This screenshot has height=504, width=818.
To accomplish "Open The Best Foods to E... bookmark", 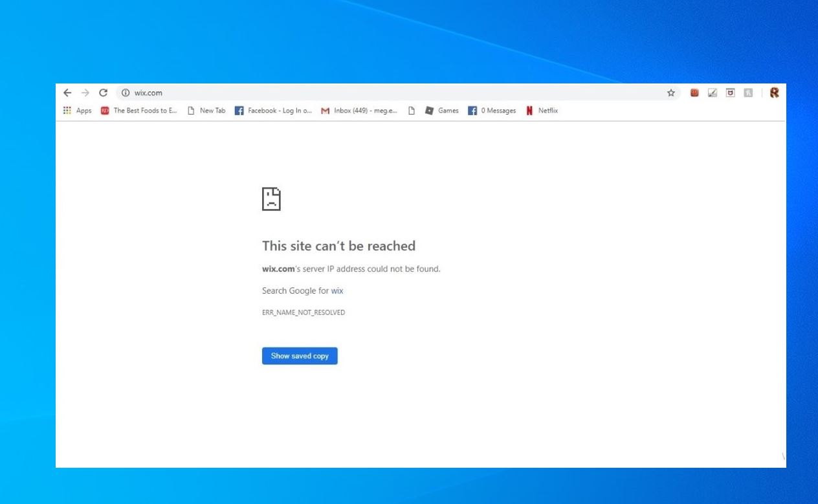I will (x=139, y=111).
